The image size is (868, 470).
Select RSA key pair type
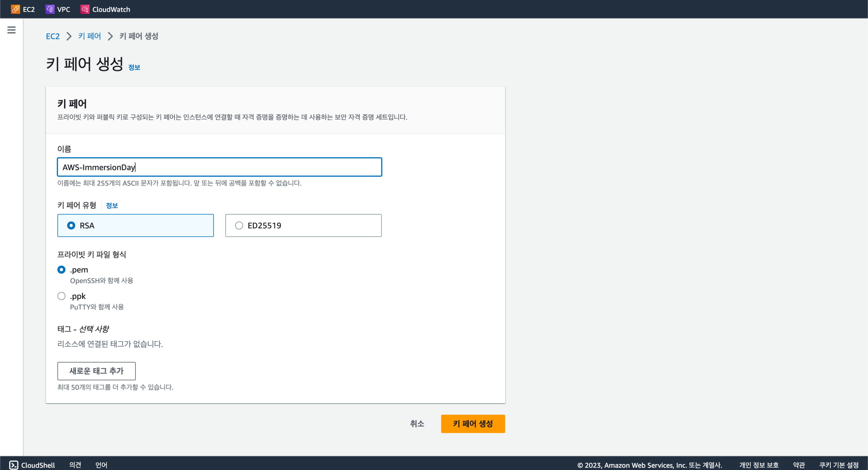(x=71, y=225)
